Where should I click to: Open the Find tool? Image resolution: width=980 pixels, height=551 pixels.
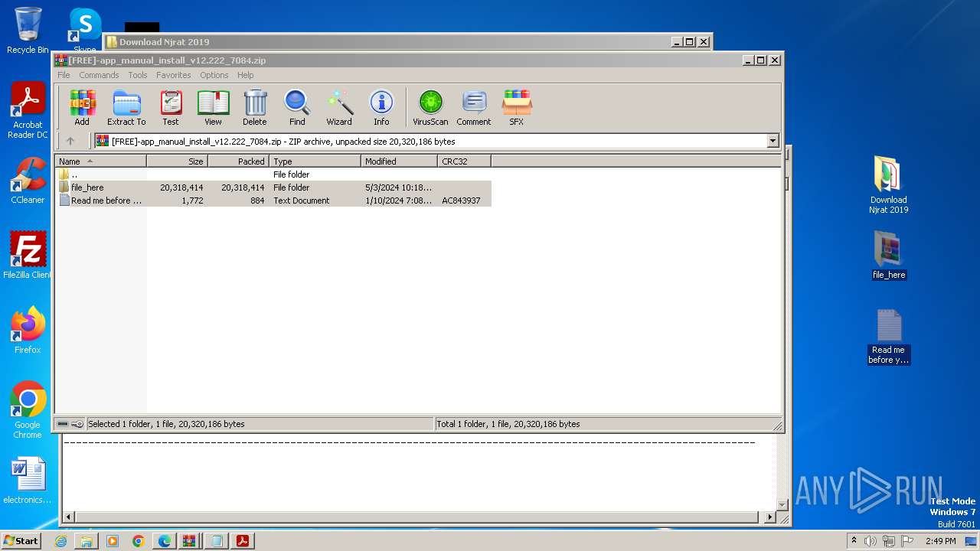coord(297,108)
